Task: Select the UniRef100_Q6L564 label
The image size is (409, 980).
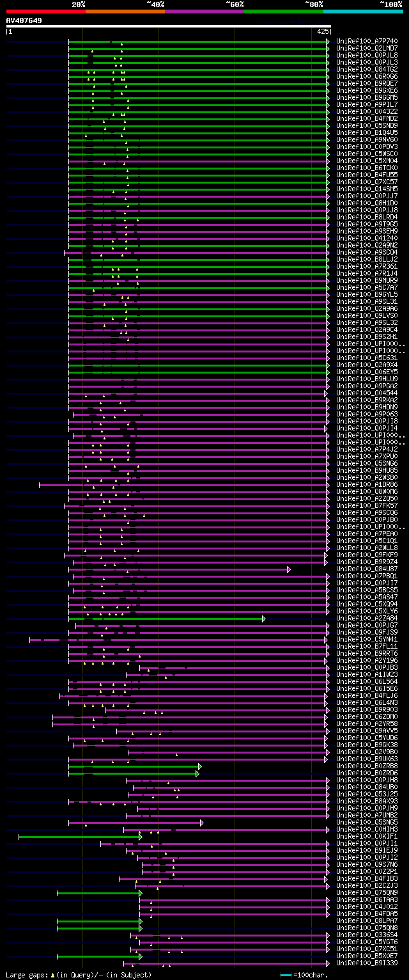Action: 367,682
